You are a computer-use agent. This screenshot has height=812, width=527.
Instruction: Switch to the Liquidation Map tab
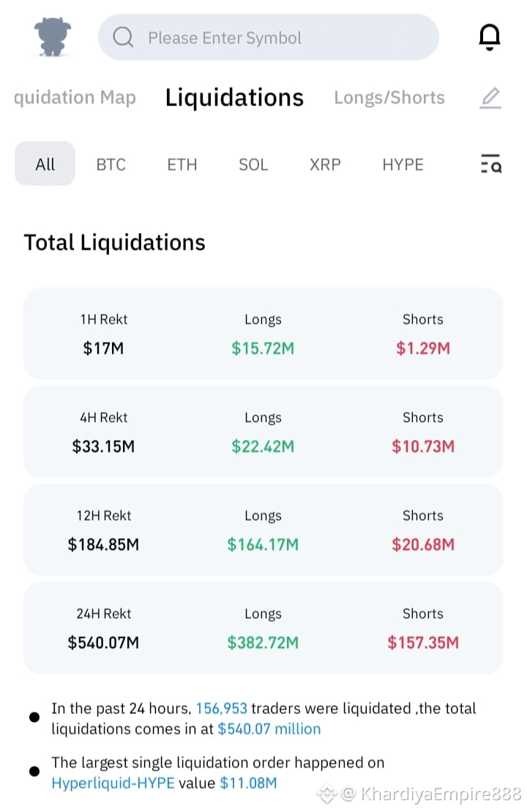(75, 97)
